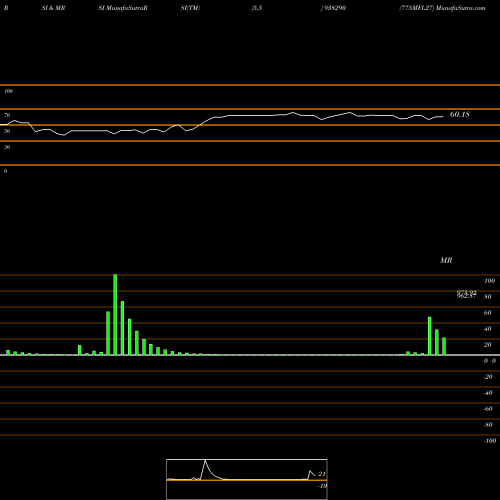Click the MR right-axis -40 label
This screenshot has height=500, width=500.
tap(488, 393)
